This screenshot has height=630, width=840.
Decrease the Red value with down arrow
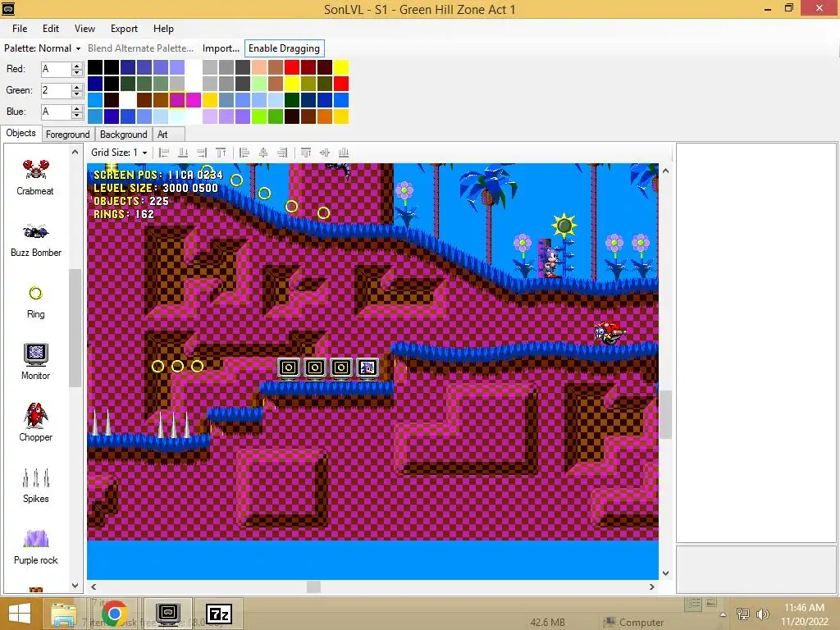[77, 72]
